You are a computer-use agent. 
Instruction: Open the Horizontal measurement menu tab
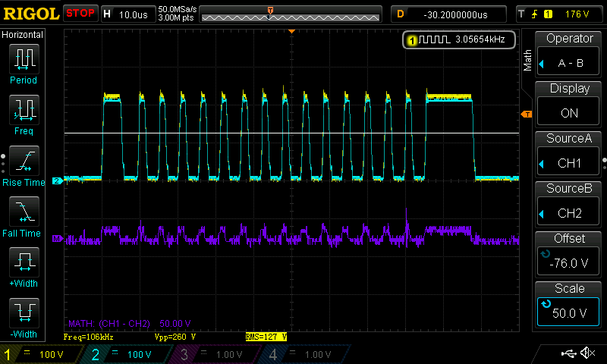(x=24, y=35)
